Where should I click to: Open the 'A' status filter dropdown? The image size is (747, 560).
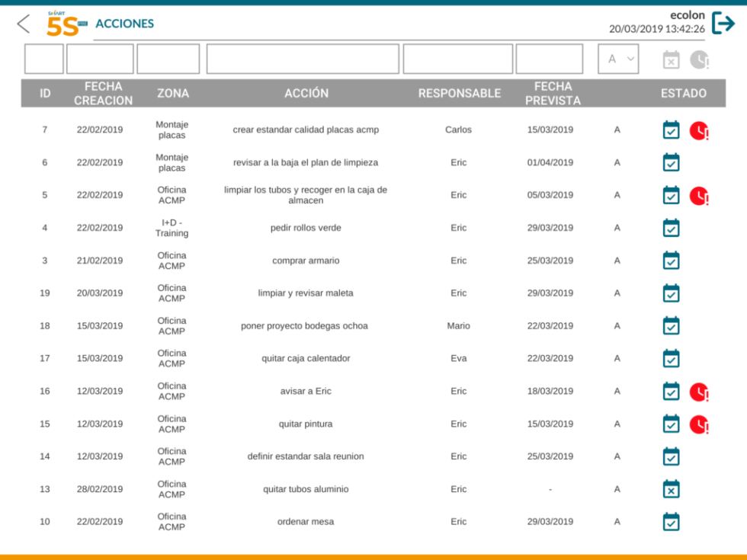coord(618,59)
